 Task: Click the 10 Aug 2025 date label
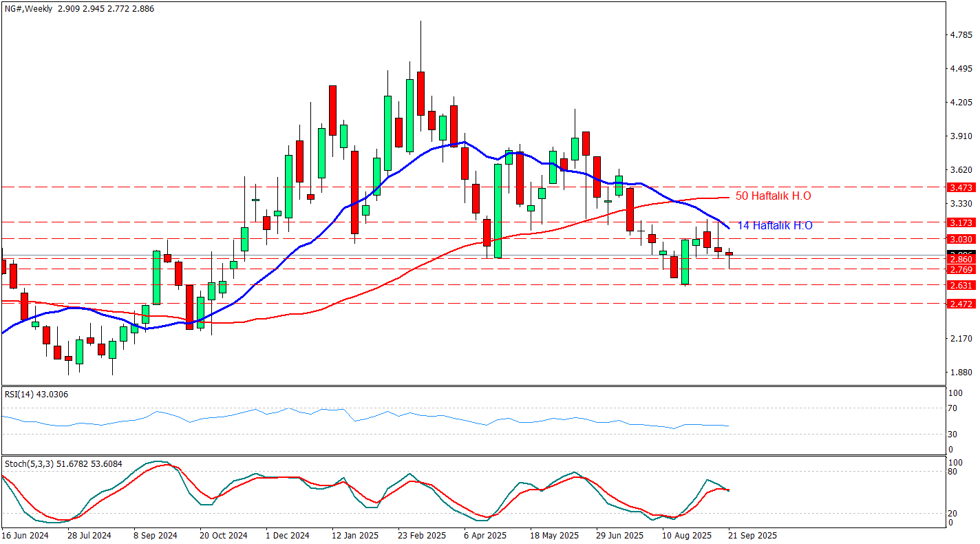687,535
